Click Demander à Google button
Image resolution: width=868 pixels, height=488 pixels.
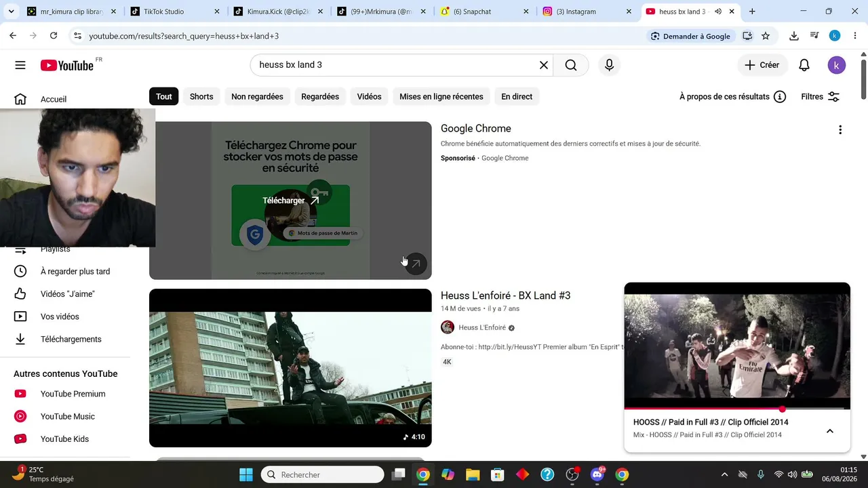coord(690,36)
